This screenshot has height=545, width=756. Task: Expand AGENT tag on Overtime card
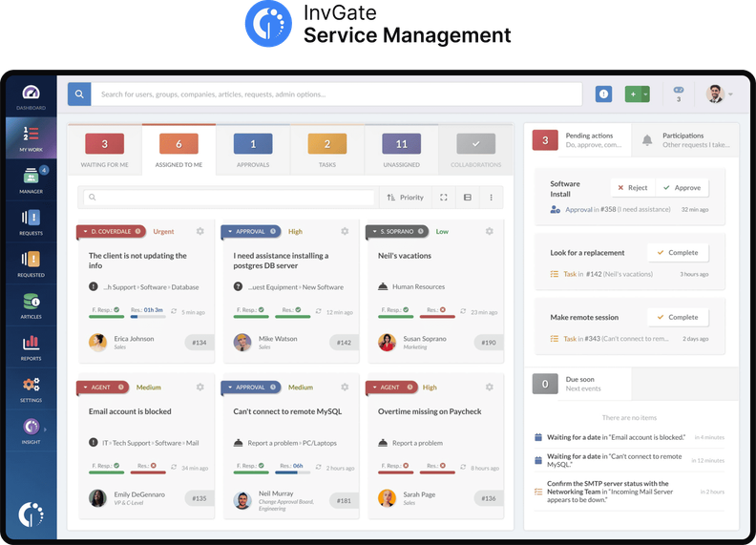(391, 387)
